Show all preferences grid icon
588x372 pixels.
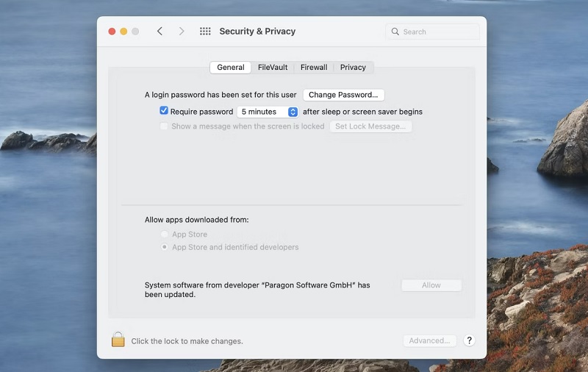(205, 31)
